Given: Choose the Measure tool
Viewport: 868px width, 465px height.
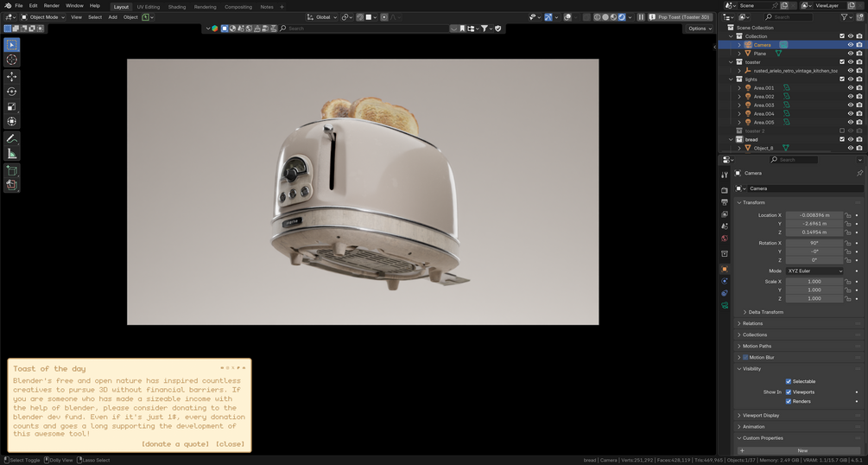Looking at the screenshot, I should click(11, 154).
